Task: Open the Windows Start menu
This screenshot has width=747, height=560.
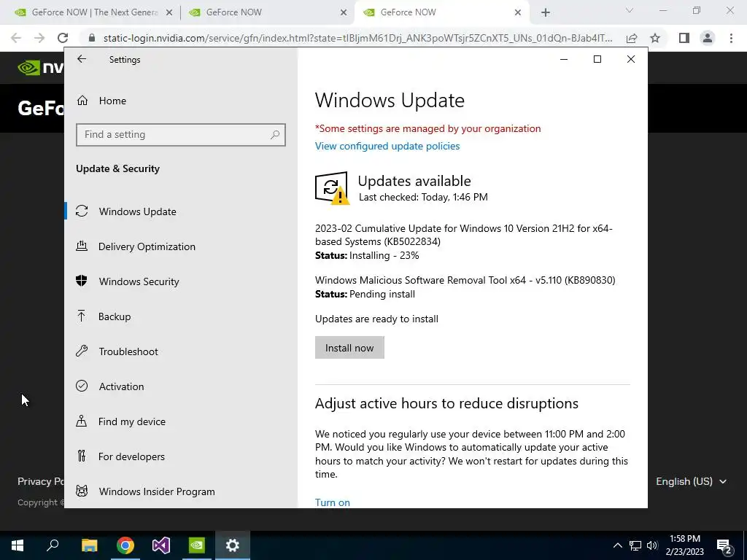Action: pyautogui.click(x=18, y=545)
